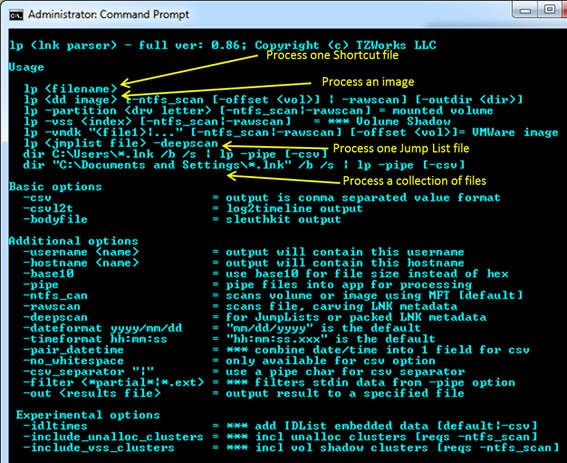Screen dimensions: 567x463
Task: Click the 'Additional options' heading
Action: (x=73, y=241)
